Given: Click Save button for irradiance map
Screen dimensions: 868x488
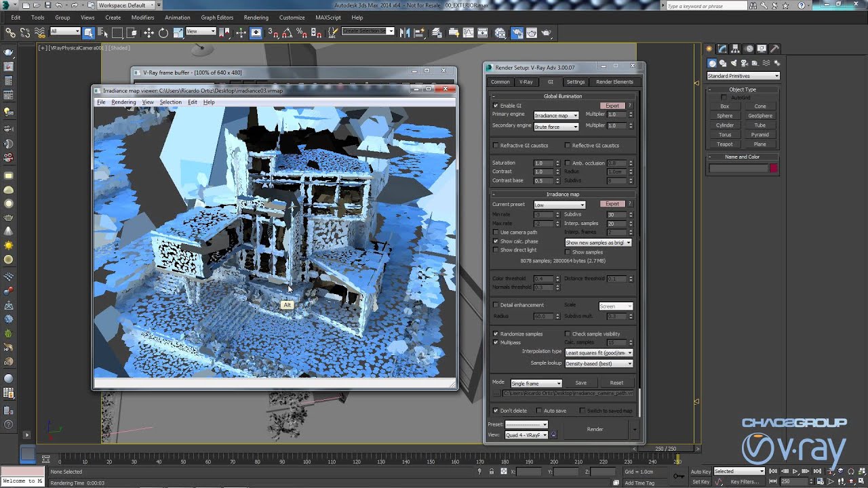Looking at the screenshot, I should pyautogui.click(x=580, y=383).
